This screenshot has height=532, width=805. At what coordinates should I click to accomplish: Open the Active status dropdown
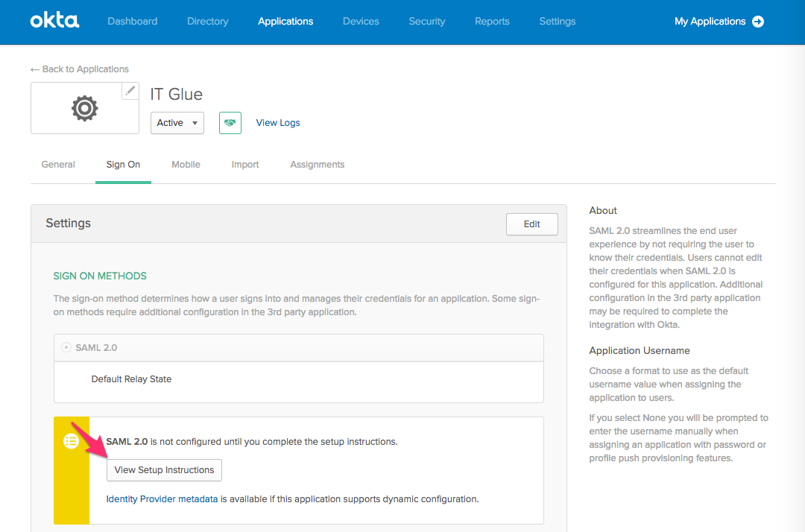177,122
